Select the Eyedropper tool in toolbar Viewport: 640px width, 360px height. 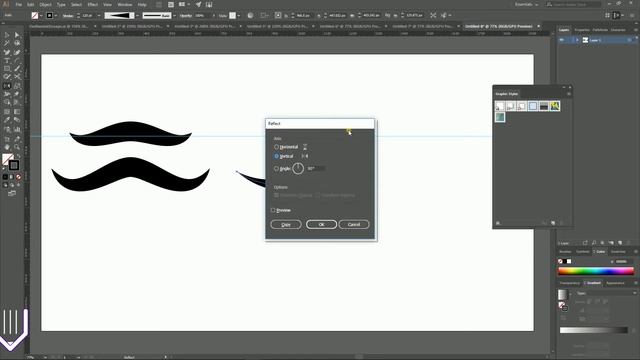pos(7,120)
